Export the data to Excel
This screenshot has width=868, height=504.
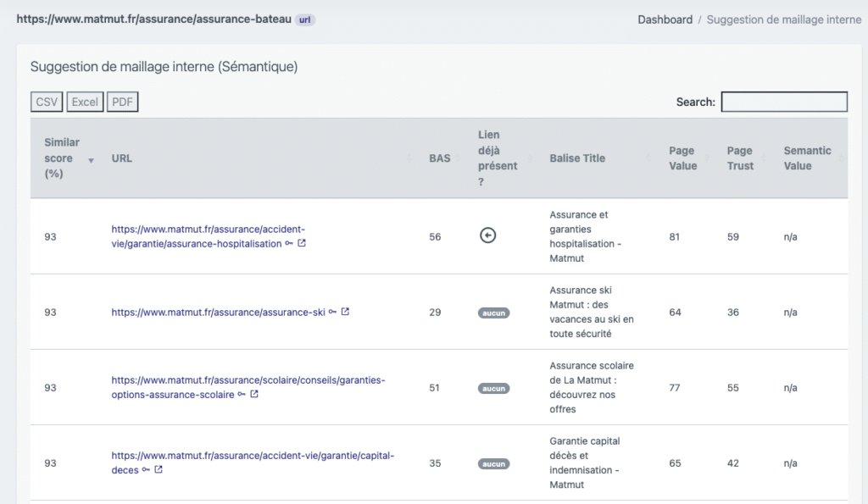[x=85, y=101]
